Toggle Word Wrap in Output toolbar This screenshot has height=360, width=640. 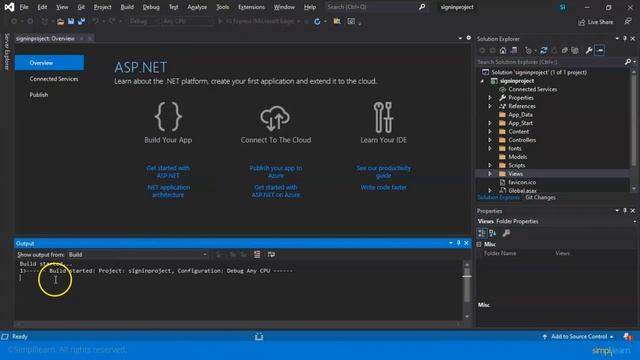click(x=271, y=254)
